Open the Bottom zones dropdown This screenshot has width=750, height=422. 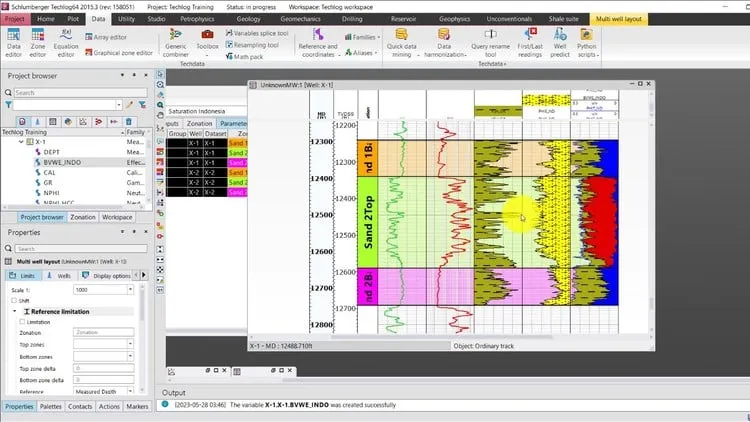130,356
